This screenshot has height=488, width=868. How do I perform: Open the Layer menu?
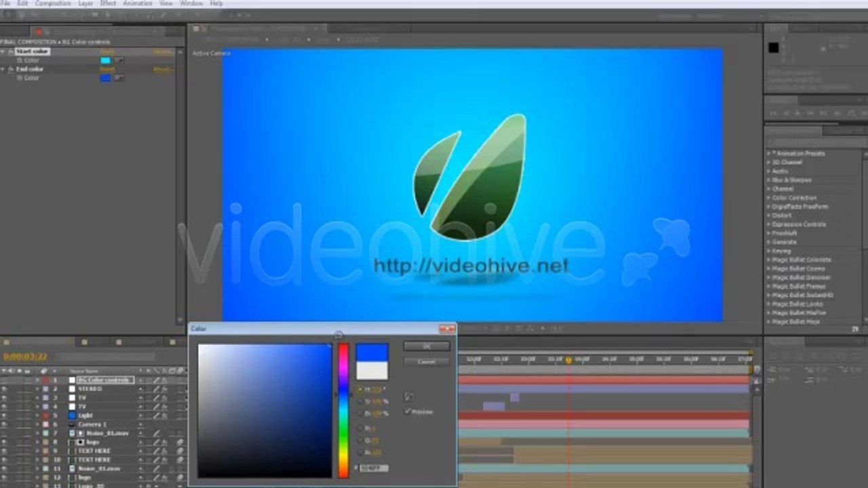click(85, 3)
